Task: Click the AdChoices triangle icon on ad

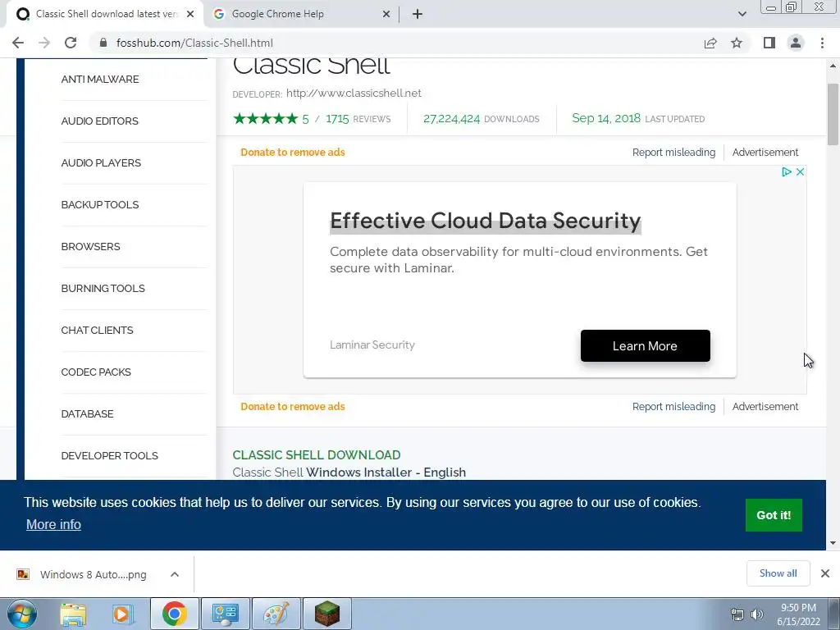Action: [787, 172]
